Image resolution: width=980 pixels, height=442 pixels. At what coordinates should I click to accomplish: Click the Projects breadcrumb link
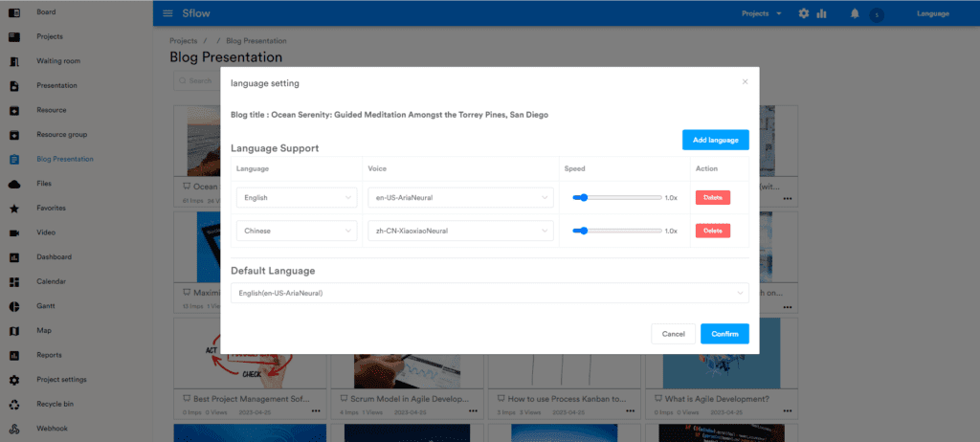(x=183, y=41)
